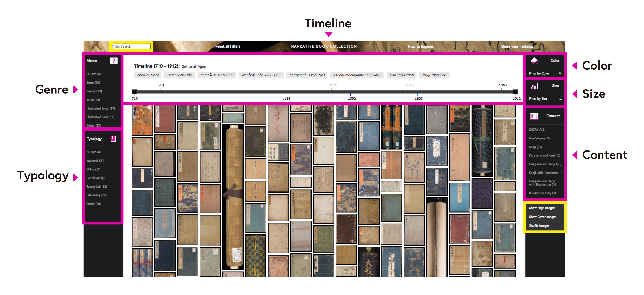644x295 pixels.
Task: Click Reset all Filters
Action: click(227, 46)
